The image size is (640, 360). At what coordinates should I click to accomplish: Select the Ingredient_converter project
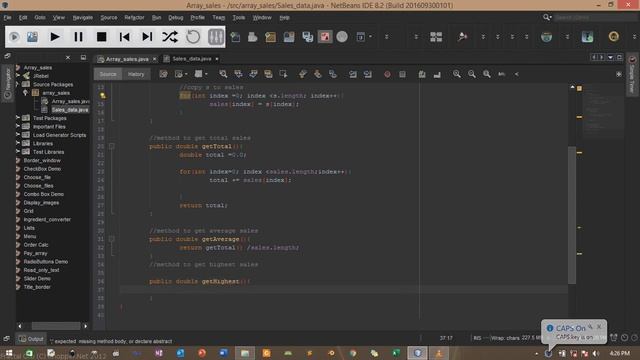click(47, 219)
